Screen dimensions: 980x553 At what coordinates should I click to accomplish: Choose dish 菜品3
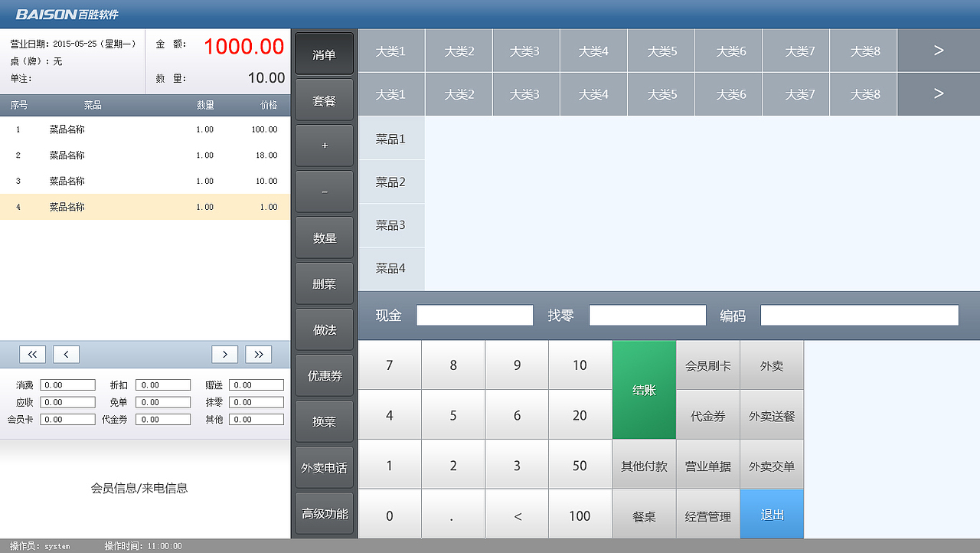pos(391,225)
